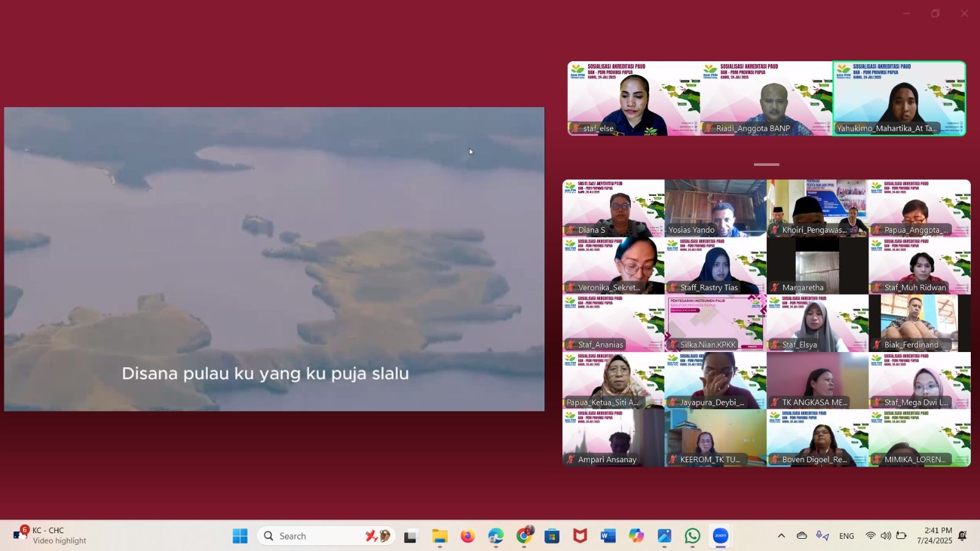This screenshot has height=551, width=980.
Task: Open the Wi-Fi network settings icon
Action: [x=870, y=536]
